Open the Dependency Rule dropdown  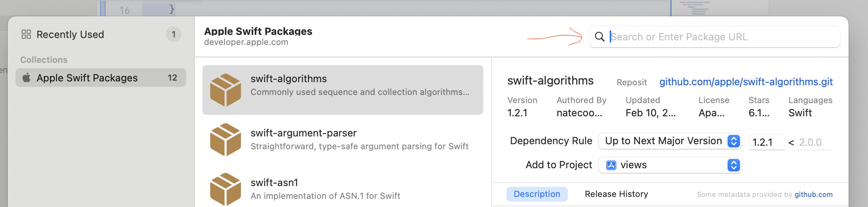pos(670,141)
